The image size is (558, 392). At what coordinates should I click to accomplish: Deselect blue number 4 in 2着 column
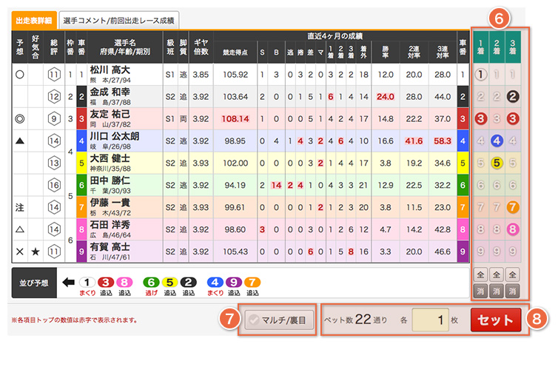coord(497,141)
